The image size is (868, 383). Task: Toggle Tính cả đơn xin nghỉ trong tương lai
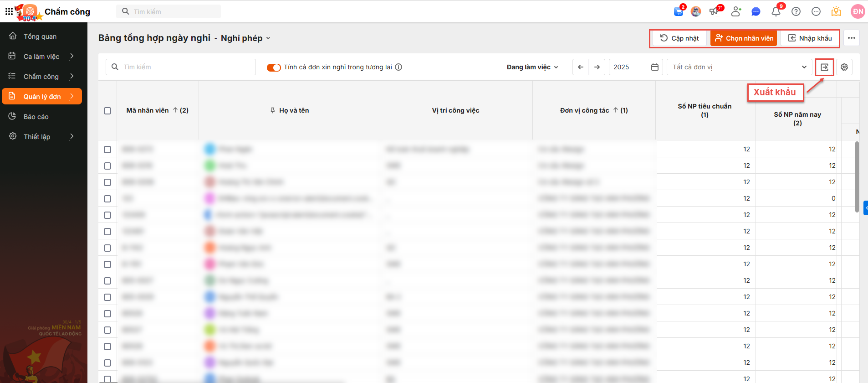pos(274,67)
